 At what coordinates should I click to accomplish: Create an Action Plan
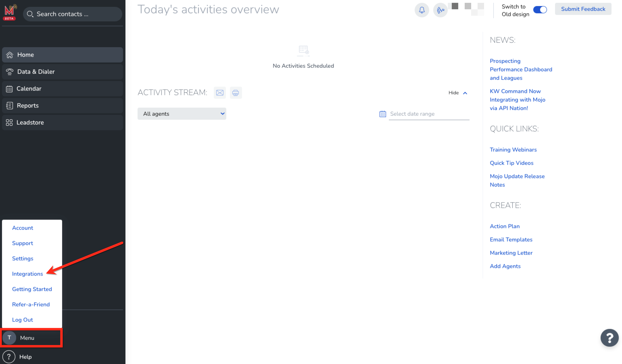pyautogui.click(x=504, y=226)
